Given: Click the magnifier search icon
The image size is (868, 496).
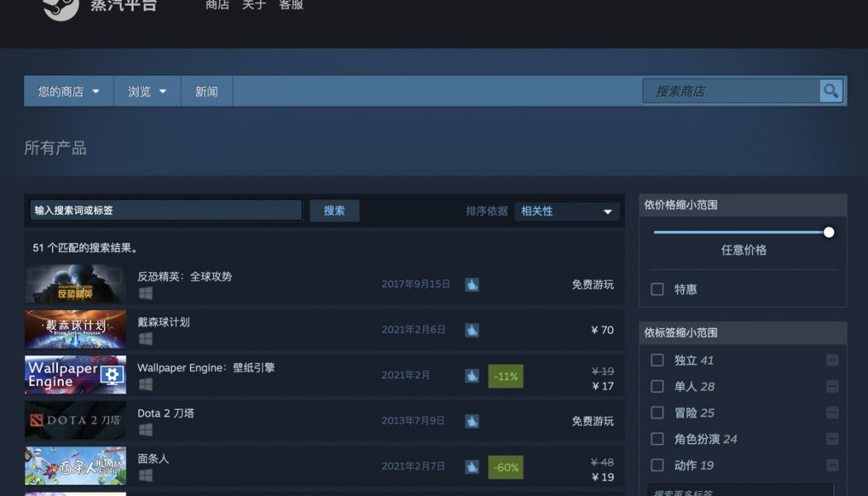Looking at the screenshot, I should [x=830, y=91].
